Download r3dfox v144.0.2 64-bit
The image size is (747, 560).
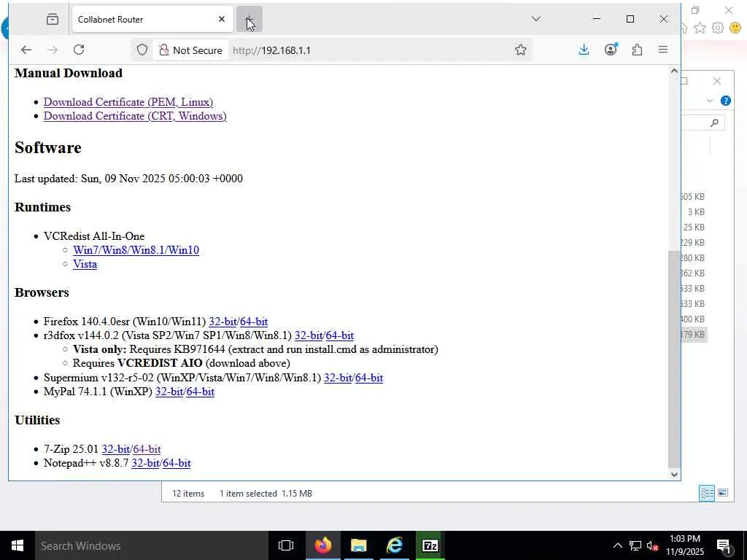coord(340,335)
